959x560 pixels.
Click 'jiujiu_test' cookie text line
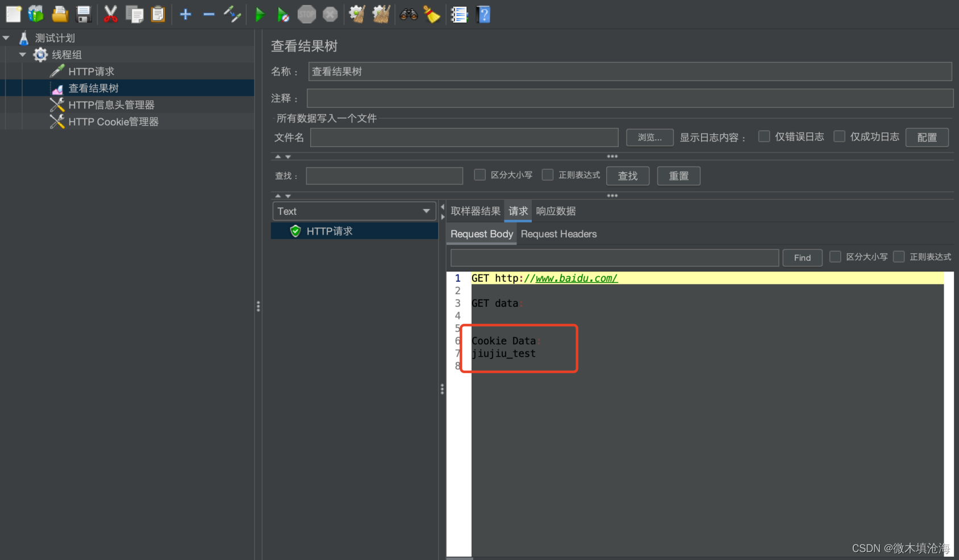tap(503, 353)
